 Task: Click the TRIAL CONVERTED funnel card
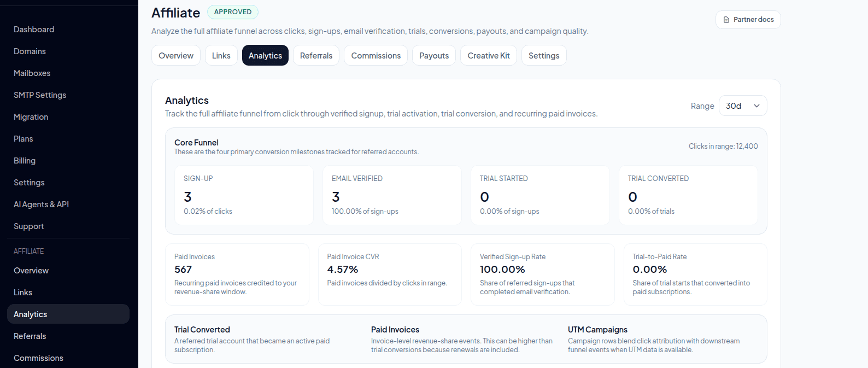coord(688,195)
